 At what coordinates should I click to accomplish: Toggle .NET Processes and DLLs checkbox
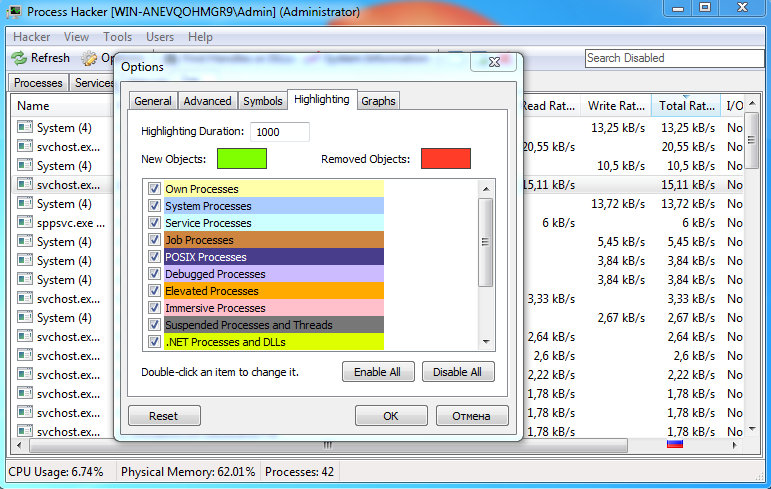[154, 341]
